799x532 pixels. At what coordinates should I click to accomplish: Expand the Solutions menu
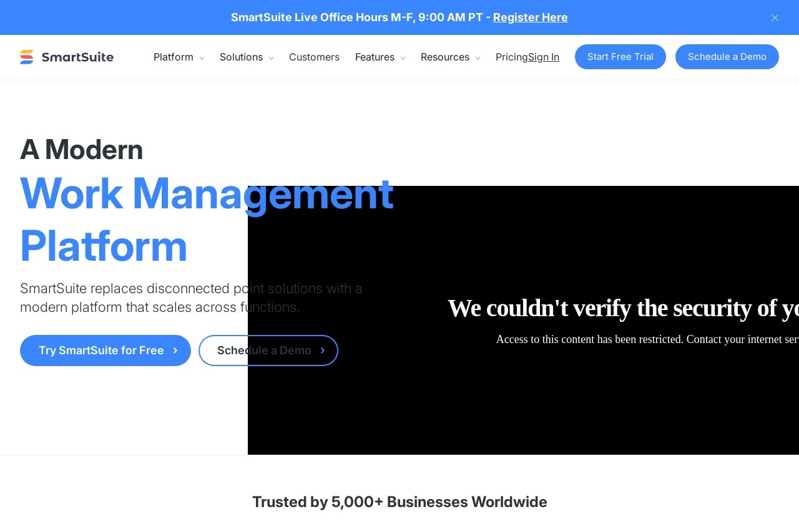247,57
